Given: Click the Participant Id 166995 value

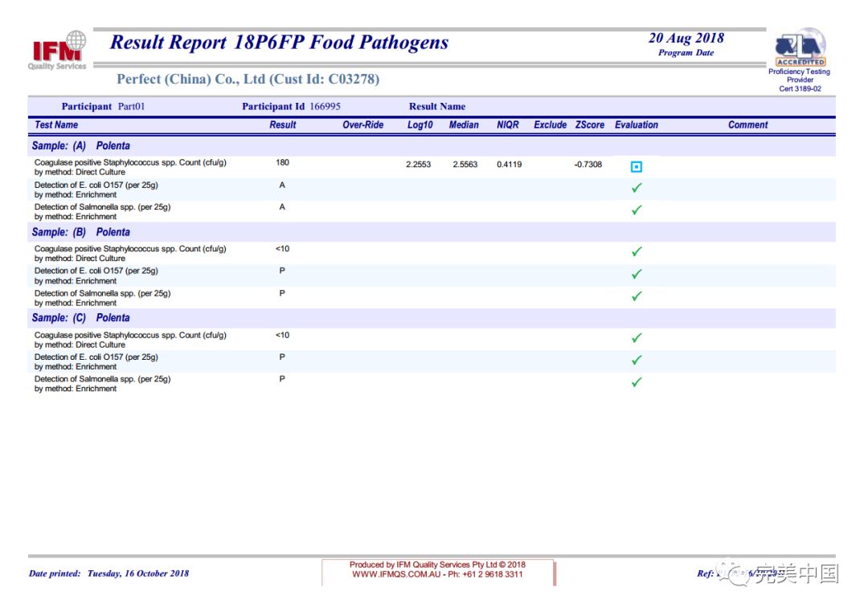Looking at the screenshot, I should [x=324, y=107].
